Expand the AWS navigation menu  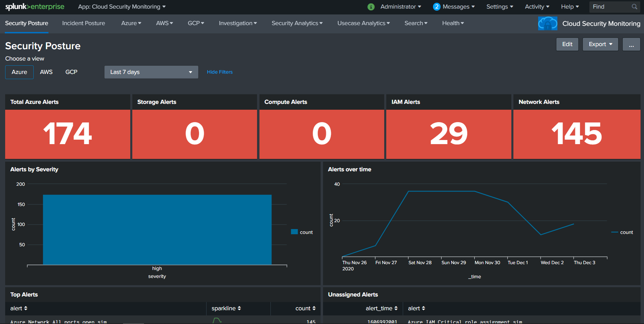click(x=165, y=23)
